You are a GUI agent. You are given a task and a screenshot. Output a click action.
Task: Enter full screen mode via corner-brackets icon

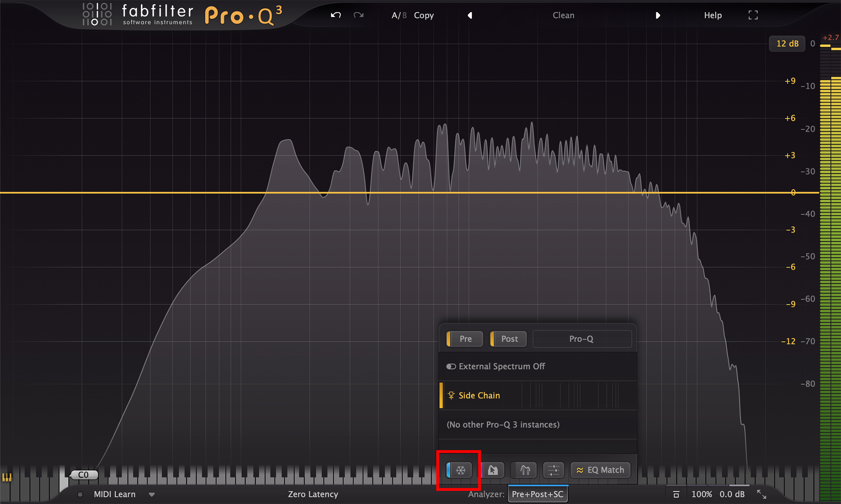(753, 15)
